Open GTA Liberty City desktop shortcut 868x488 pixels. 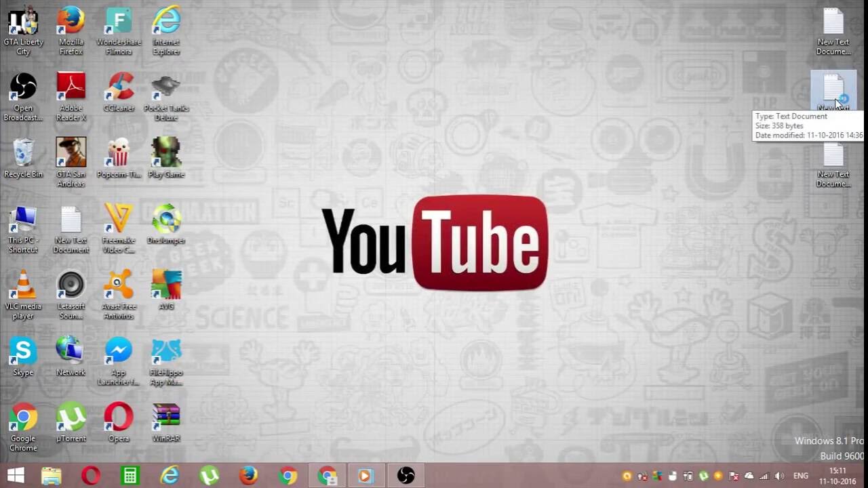[23, 30]
